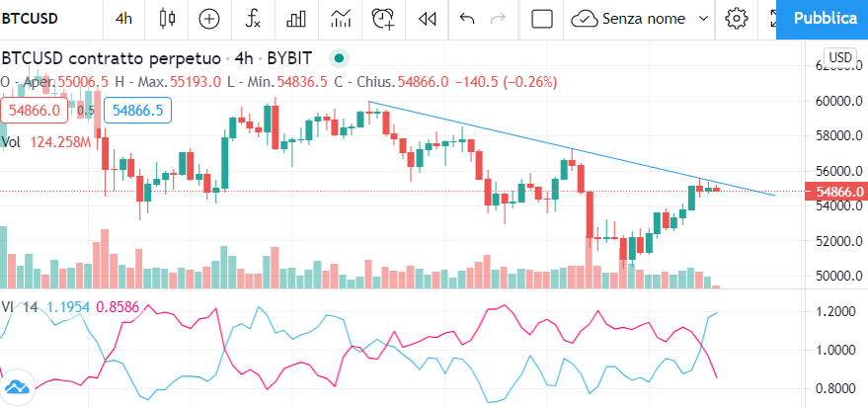The width and height of the screenshot is (868, 408).
Task: Click the BTCUSD symbol search field
Action: click(x=30, y=19)
